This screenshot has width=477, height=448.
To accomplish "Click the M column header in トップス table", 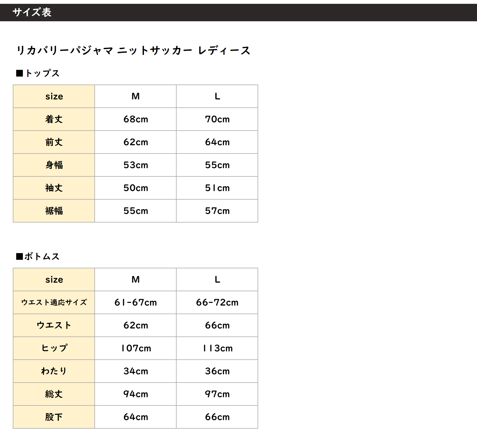I will pos(136,96).
